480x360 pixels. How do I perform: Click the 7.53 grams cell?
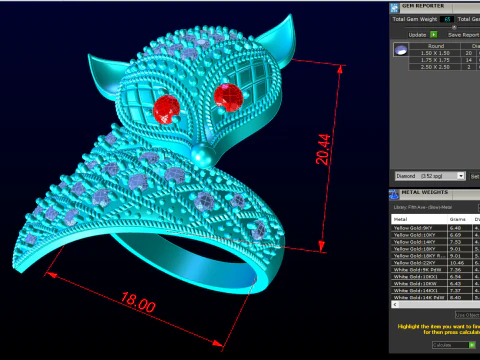pos(460,242)
